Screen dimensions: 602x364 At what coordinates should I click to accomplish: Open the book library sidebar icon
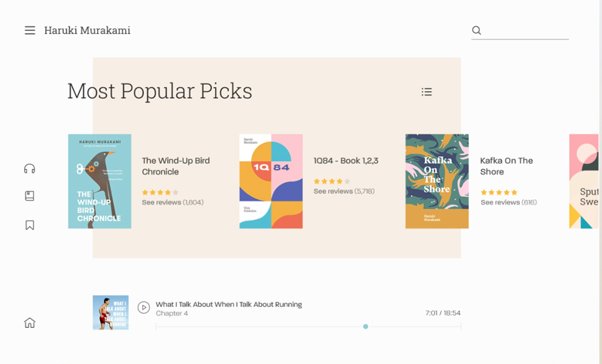(30, 196)
